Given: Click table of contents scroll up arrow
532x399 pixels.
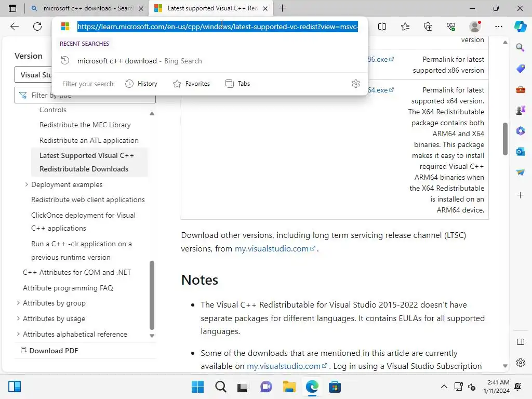Looking at the screenshot, I should pyautogui.click(x=152, y=114).
